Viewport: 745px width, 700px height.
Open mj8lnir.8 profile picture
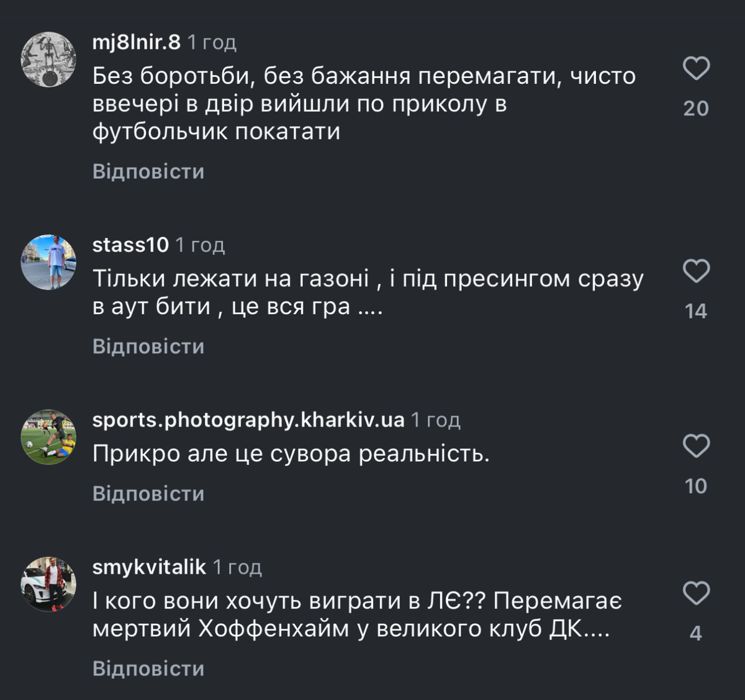[x=48, y=60]
